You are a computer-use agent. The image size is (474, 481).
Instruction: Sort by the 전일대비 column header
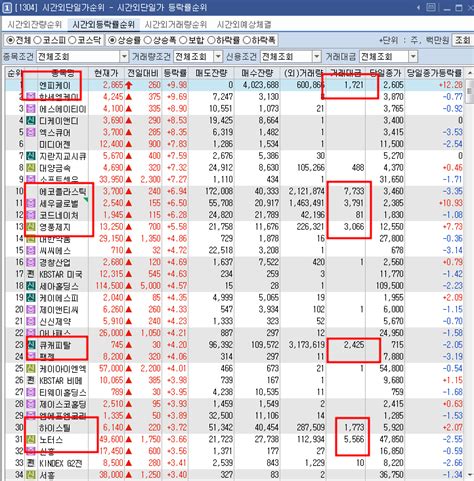(143, 73)
